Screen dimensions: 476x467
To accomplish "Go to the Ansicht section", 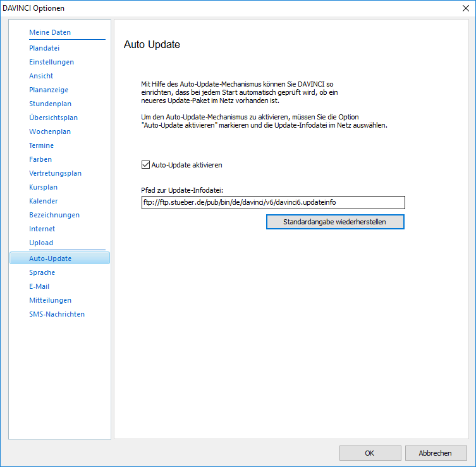I will (41, 76).
